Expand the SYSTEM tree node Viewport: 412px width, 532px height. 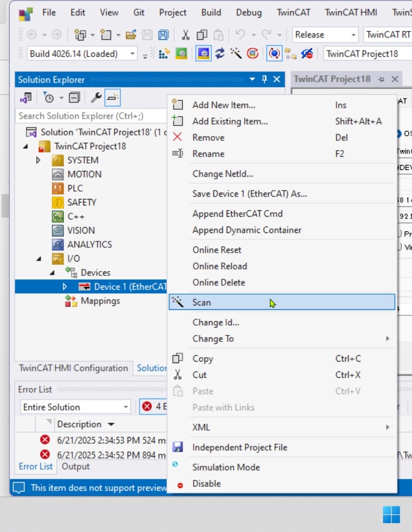(x=38, y=160)
